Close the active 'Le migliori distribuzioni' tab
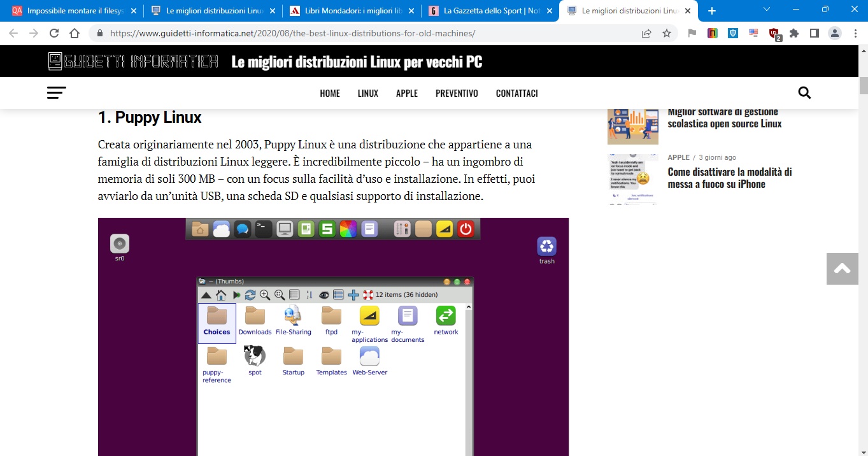 [x=687, y=11]
